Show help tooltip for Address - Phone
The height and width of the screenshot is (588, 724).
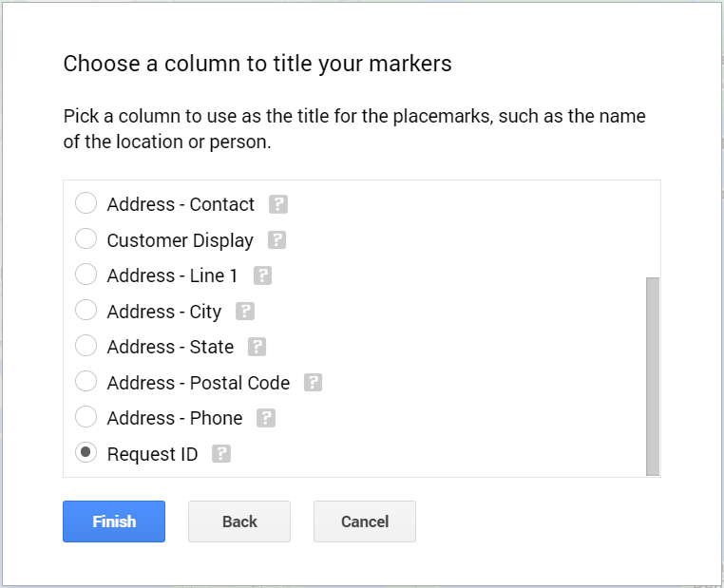[266, 418]
